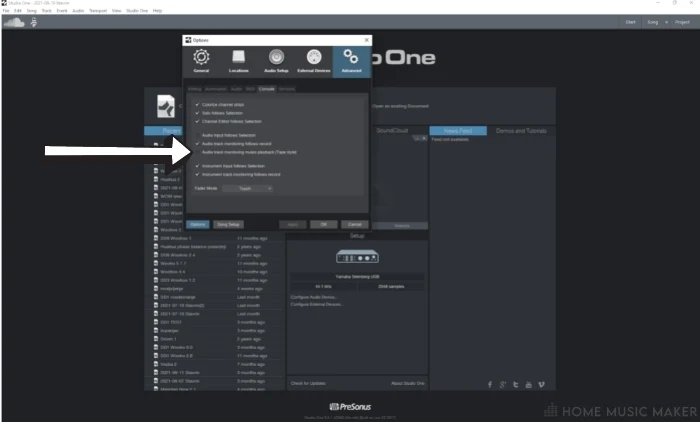Screen dimensions: 700x422
Task: Click About Studio One link
Action: (408, 383)
